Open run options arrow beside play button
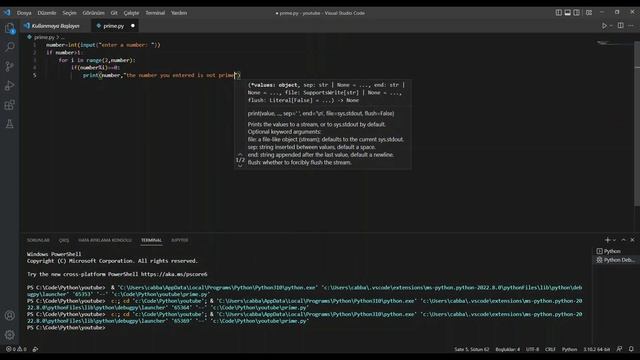This screenshot has height=360, width=640. (x=611, y=26)
